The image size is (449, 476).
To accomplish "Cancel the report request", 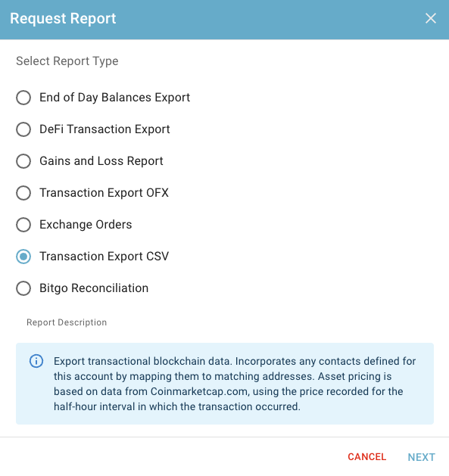I will tap(367, 457).
